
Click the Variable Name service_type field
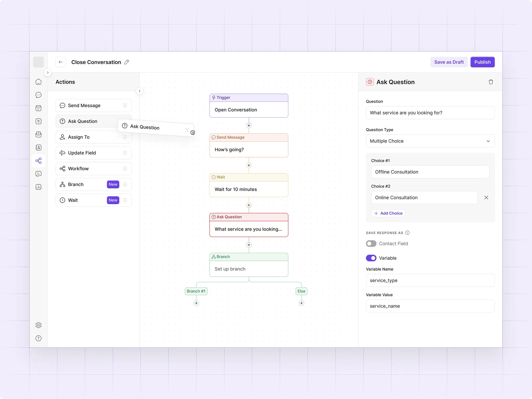click(430, 281)
